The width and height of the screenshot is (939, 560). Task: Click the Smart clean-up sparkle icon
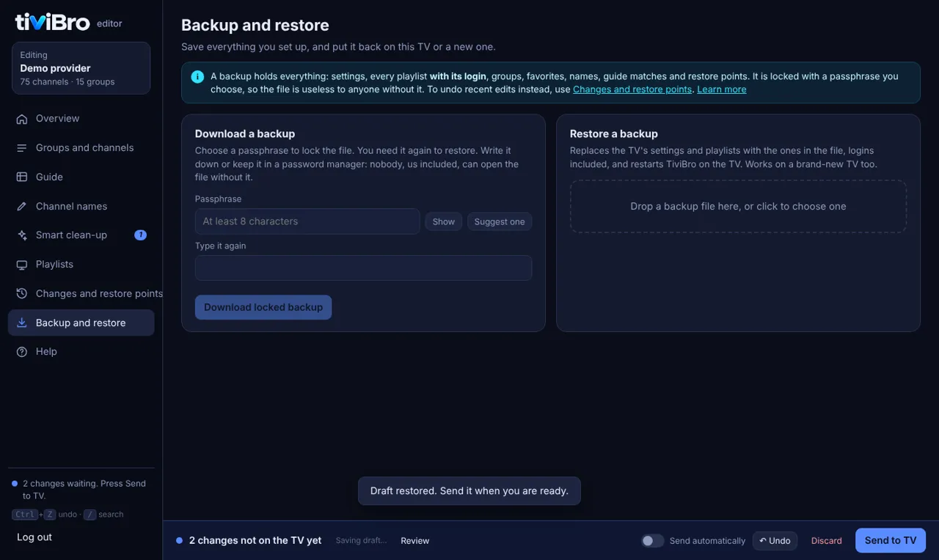tap(22, 235)
